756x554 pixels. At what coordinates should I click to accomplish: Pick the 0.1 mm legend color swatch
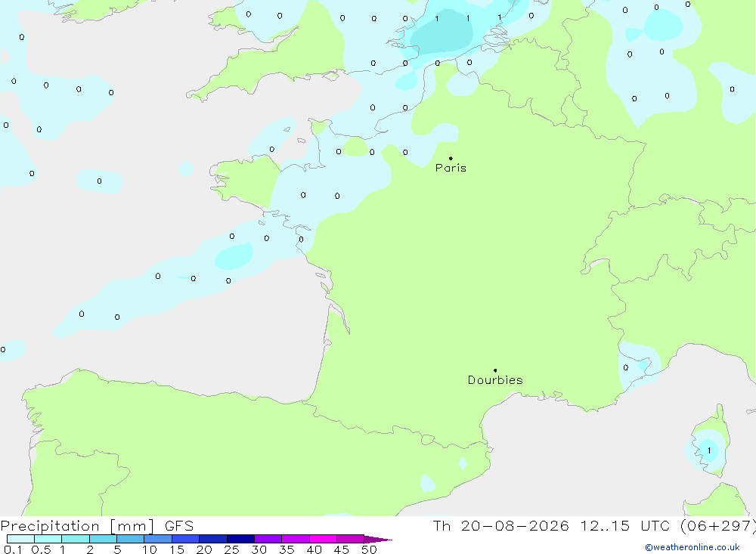[x=20, y=539]
